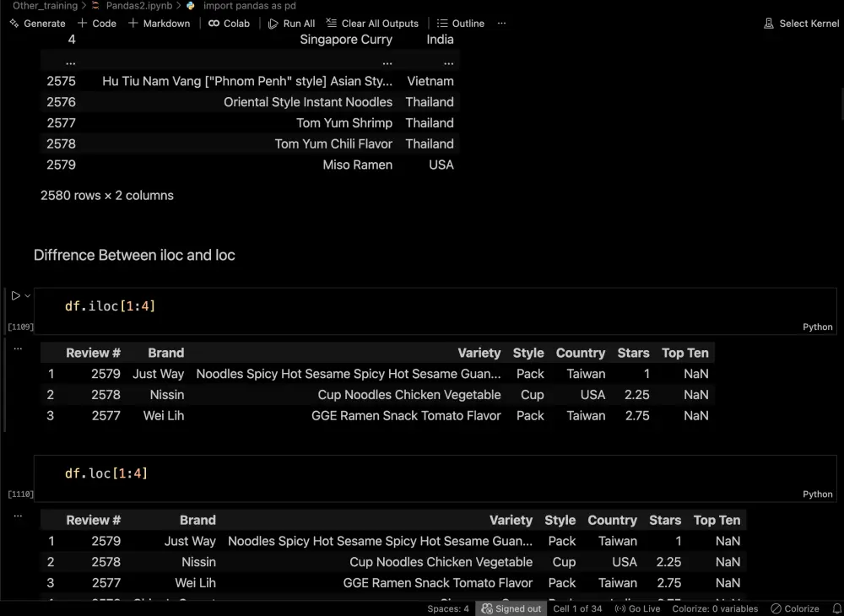Image resolution: width=844 pixels, height=616 pixels.
Task: Add a new Code cell
Action: pos(97,23)
